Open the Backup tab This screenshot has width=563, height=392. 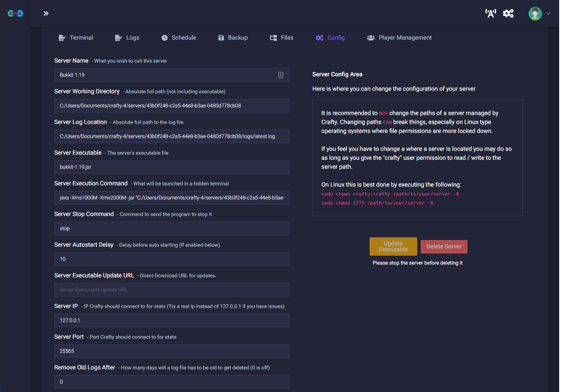click(233, 38)
